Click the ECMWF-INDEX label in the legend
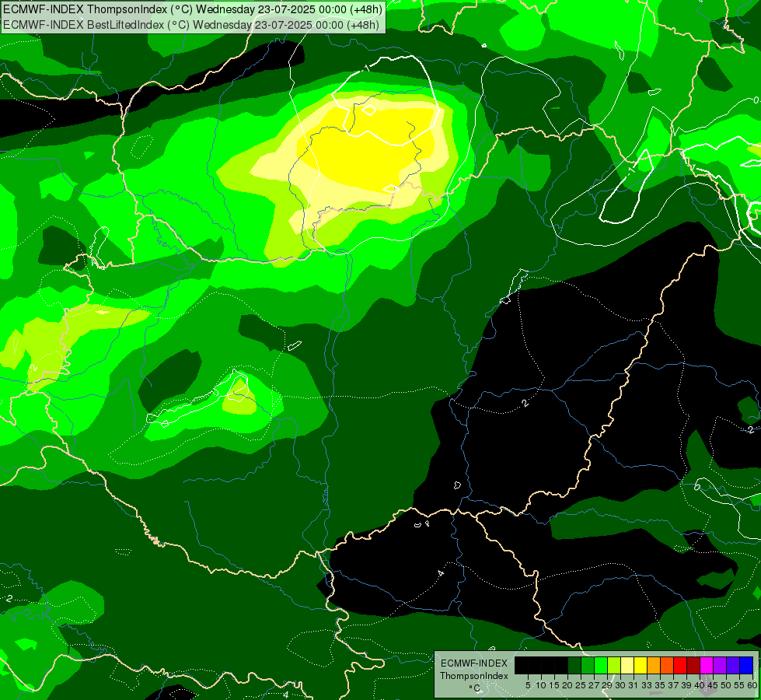Viewport: 761px width, 700px height. 473,663
